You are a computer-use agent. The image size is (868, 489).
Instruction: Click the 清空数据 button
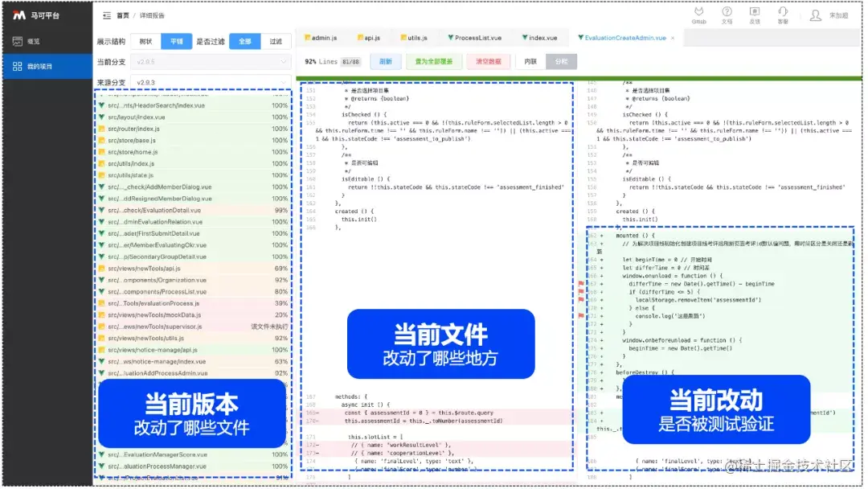pos(488,61)
